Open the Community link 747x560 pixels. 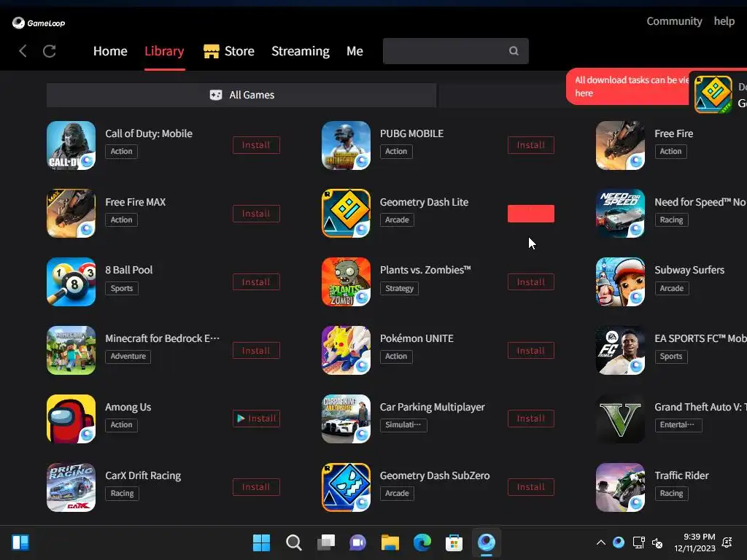coord(674,21)
